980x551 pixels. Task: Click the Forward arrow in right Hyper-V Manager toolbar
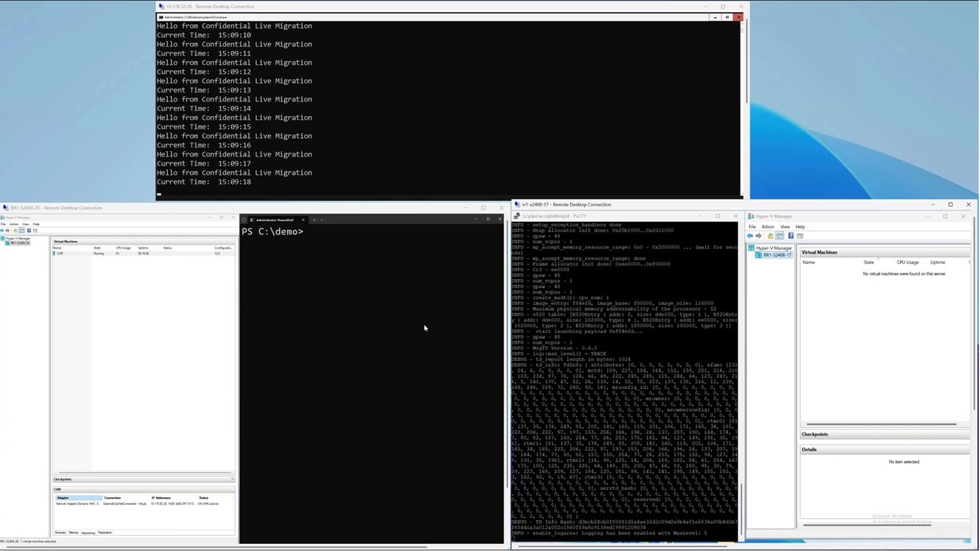(758, 235)
